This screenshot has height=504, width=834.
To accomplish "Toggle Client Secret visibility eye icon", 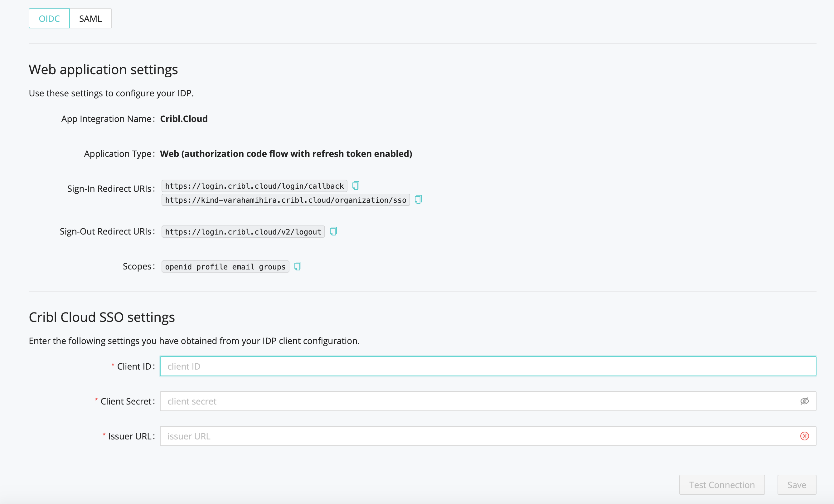I will (805, 401).
